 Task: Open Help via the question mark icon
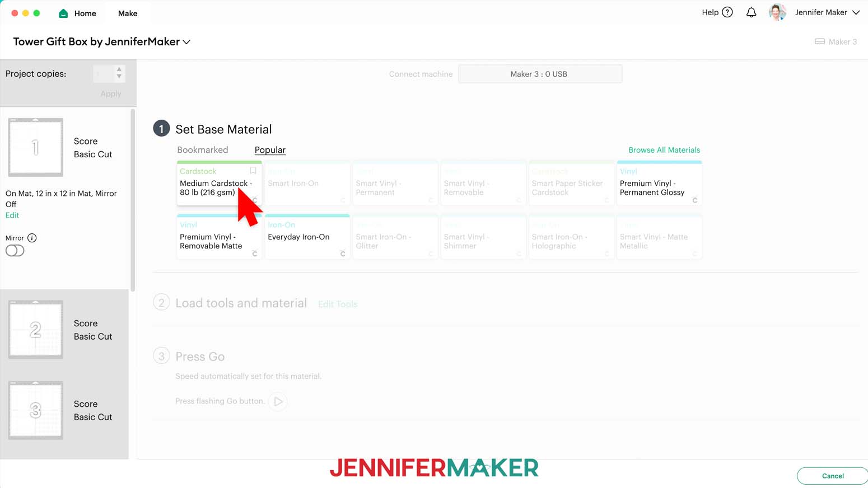[x=727, y=12]
